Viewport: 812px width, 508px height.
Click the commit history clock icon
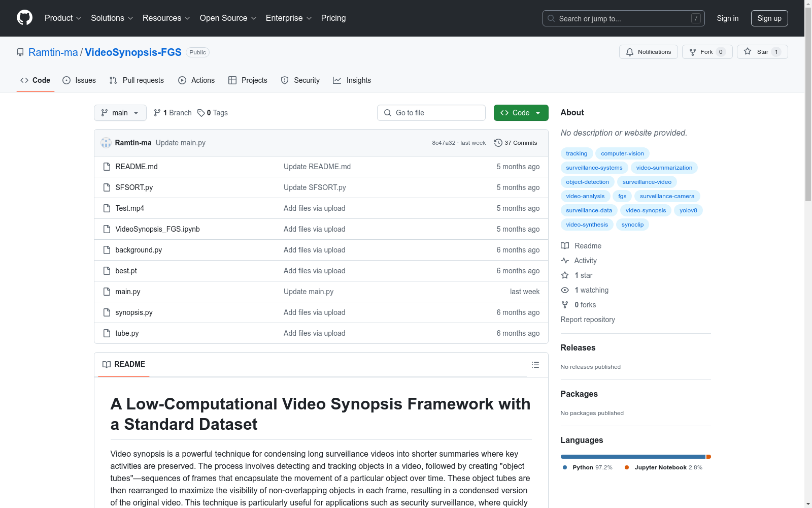tap(498, 143)
